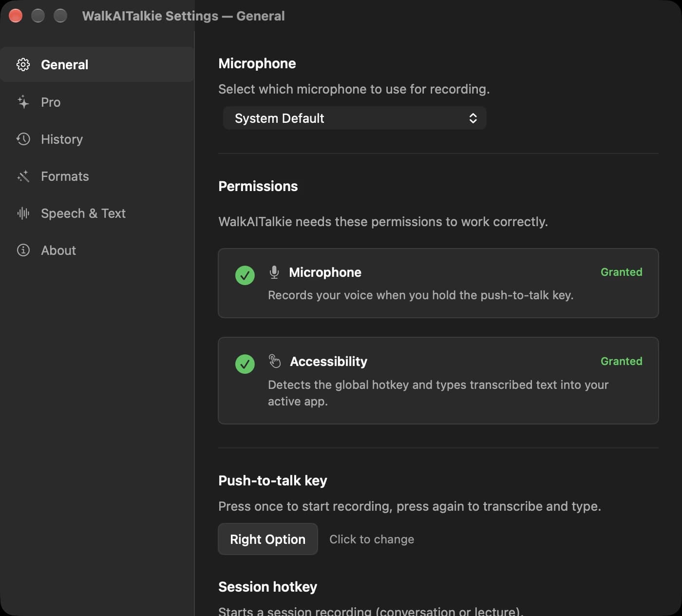Open the General settings tab
The height and width of the screenshot is (616, 682).
pos(97,64)
